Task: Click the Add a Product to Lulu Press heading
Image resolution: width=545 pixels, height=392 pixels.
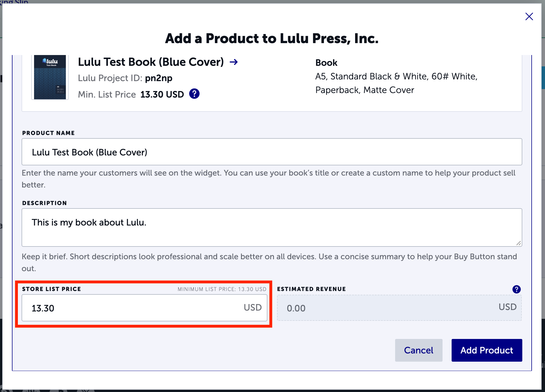Action: coord(272,38)
